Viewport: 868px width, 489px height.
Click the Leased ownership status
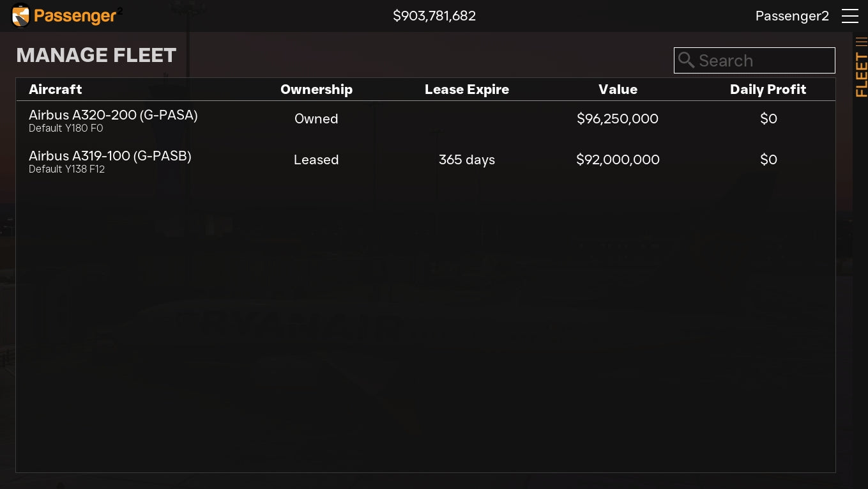pyautogui.click(x=316, y=160)
